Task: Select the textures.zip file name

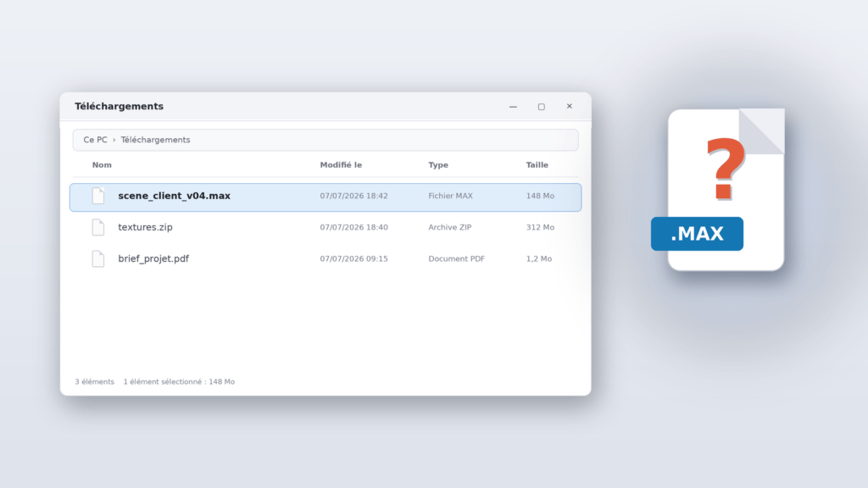Action: (145, 227)
